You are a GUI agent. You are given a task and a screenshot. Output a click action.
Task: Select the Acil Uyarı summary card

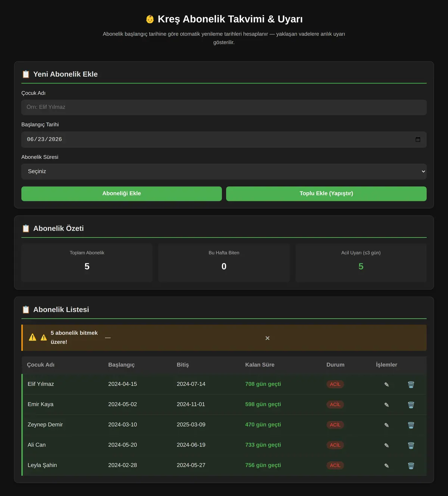(361, 263)
